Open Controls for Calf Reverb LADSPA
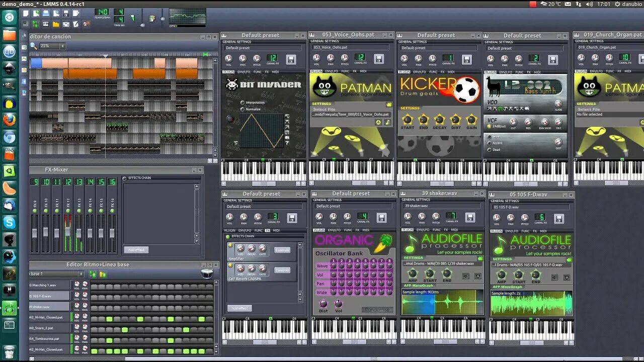This screenshot has height=362, width=644. 282,270
